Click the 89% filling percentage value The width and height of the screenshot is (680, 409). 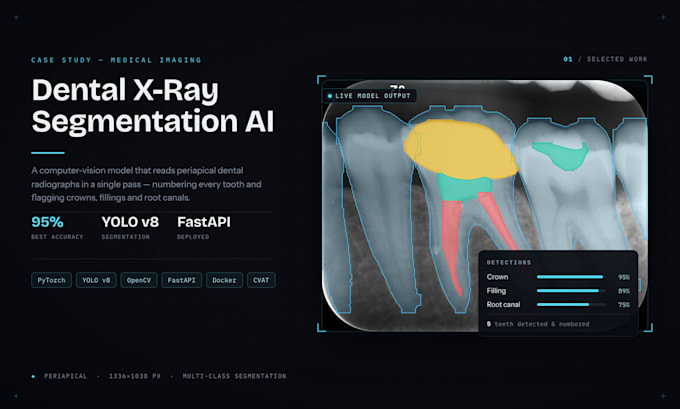(x=624, y=291)
